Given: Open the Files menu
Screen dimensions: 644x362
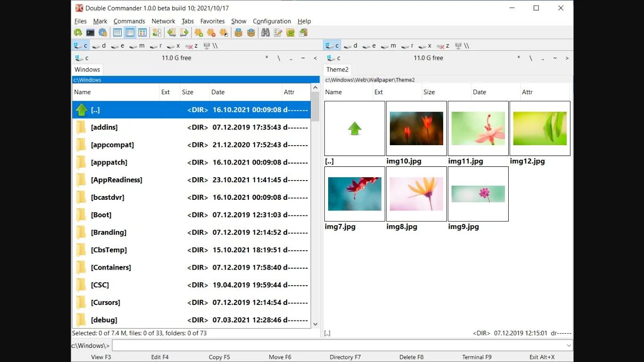Looking at the screenshot, I should click(81, 21).
